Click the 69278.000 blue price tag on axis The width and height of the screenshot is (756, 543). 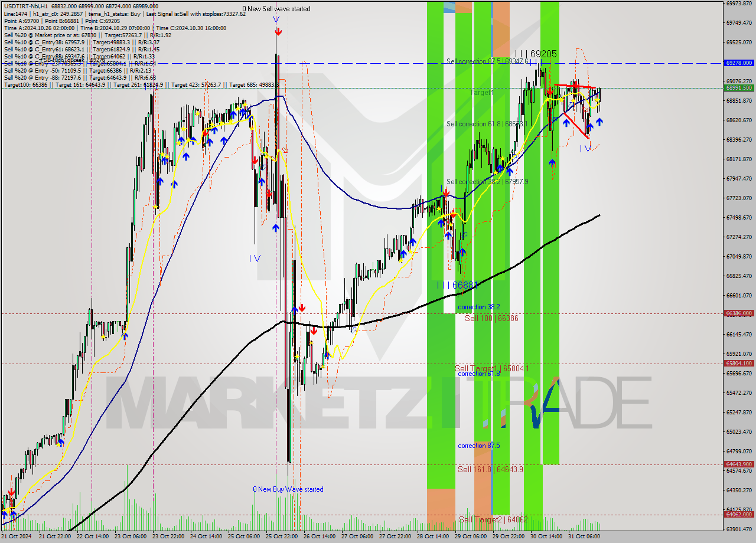coord(739,63)
